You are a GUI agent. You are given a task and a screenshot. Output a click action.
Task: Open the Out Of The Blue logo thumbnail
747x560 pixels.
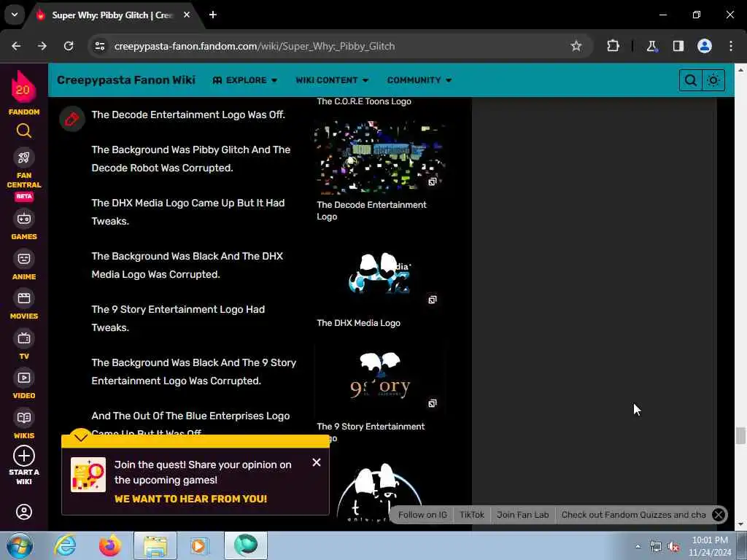click(379, 492)
